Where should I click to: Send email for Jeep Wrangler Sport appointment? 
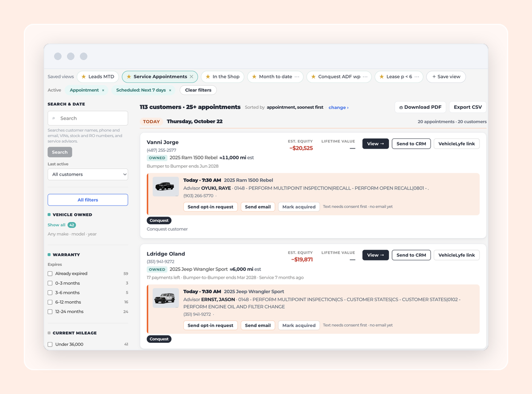pyautogui.click(x=258, y=326)
